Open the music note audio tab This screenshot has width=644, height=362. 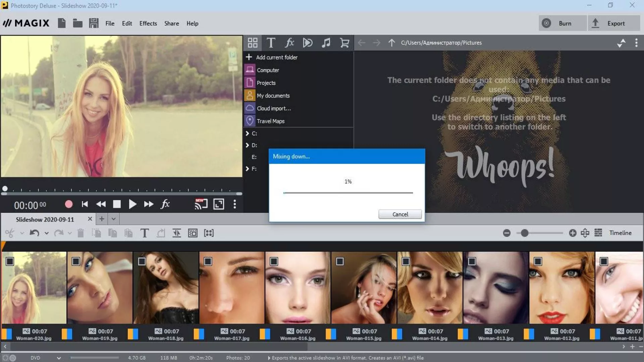(x=326, y=43)
